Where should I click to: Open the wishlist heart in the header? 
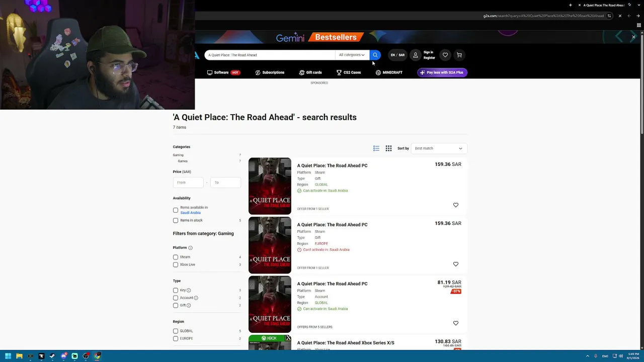(x=445, y=55)
